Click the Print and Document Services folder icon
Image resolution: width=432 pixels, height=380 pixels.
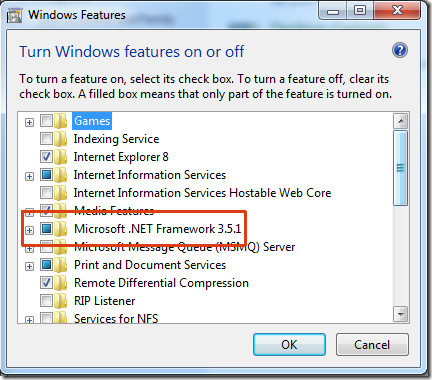(x=61, y=265)
